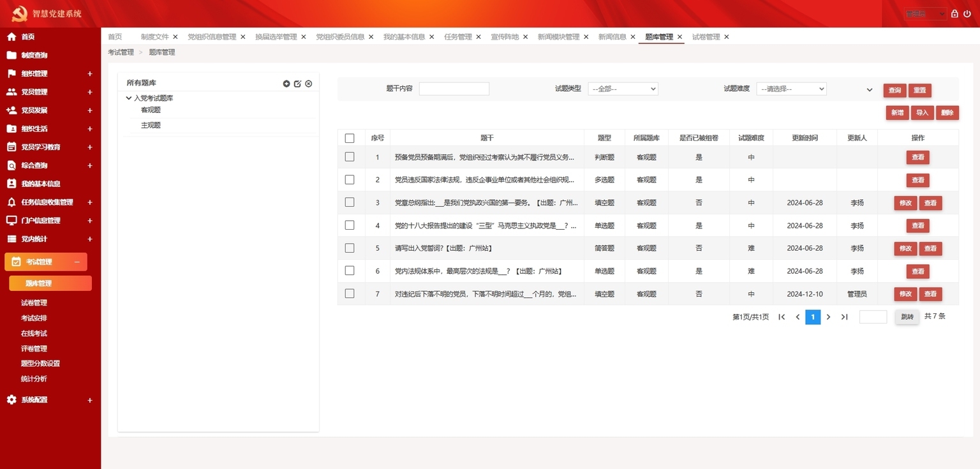Open 试卷管理 in sidebar submenu
The image size is (980, 469).
click(x=34, y=303)
